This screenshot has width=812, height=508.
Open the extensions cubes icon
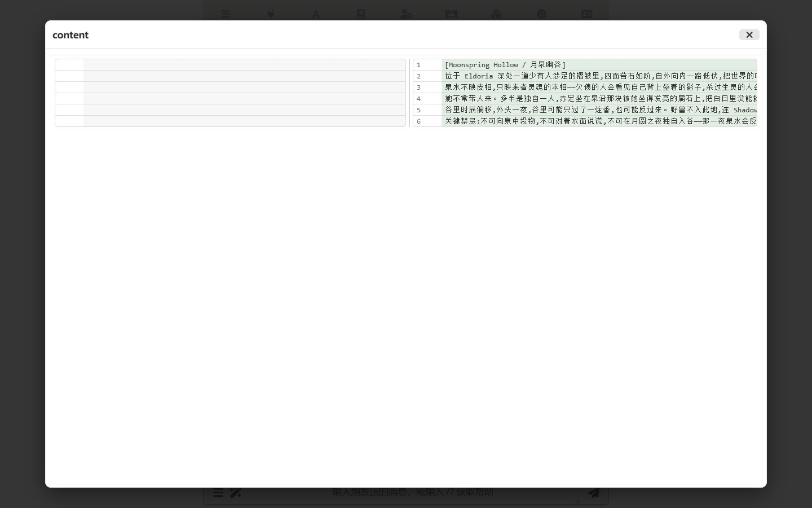coord(496,14)
